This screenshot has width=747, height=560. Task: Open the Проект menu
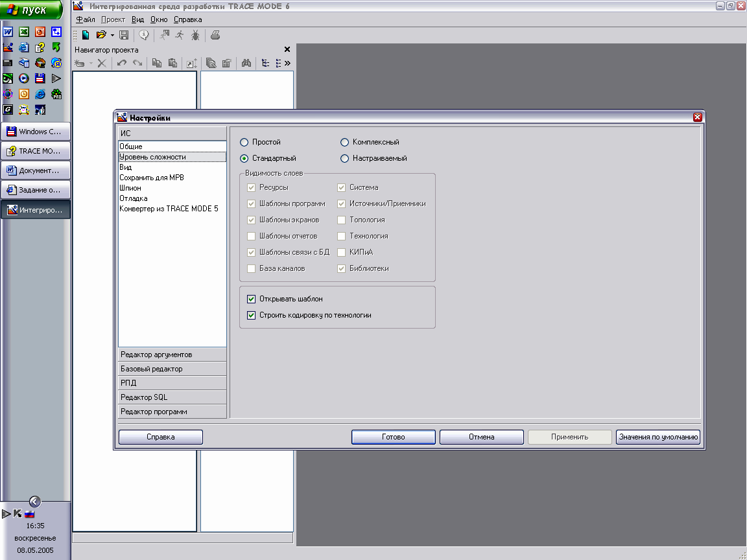coord(113,19)
